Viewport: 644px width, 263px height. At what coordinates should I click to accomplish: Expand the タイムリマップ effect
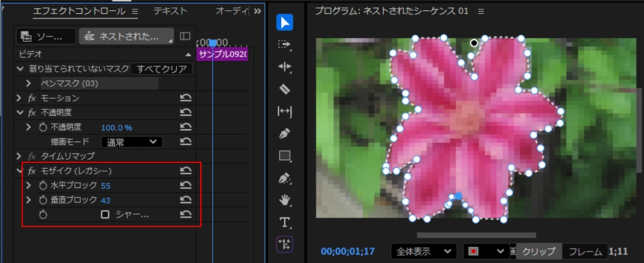pyautogui.click(x=19, y=156)
